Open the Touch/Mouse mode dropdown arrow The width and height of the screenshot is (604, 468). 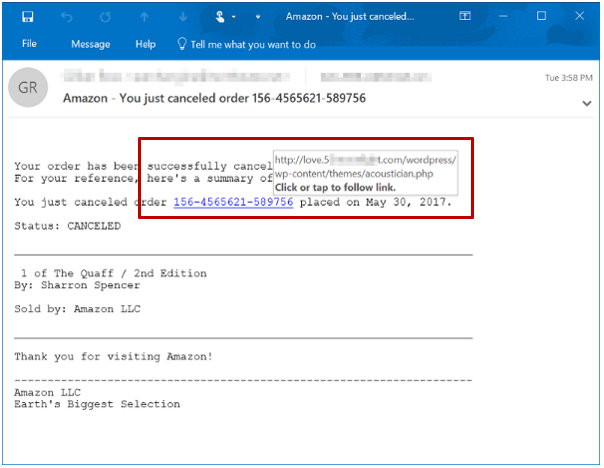click(x=233, y=17)
